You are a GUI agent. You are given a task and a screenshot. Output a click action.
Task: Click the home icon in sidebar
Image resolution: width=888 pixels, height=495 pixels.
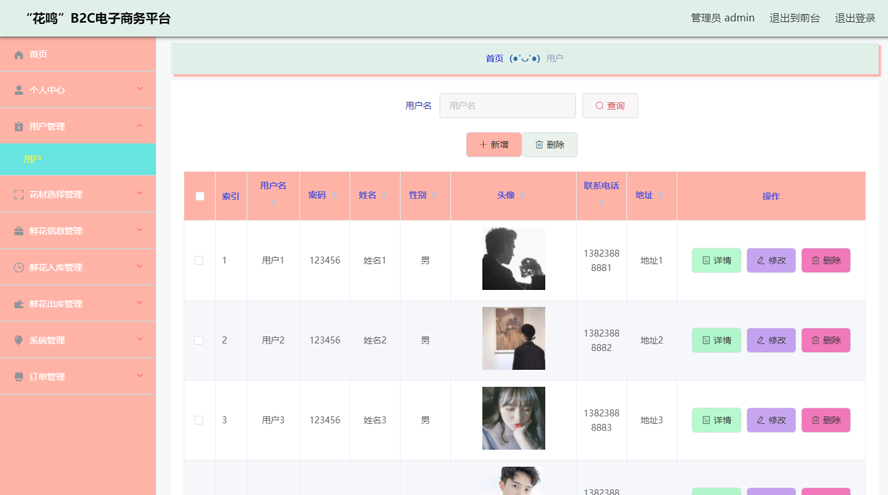[x=18, y=55]
